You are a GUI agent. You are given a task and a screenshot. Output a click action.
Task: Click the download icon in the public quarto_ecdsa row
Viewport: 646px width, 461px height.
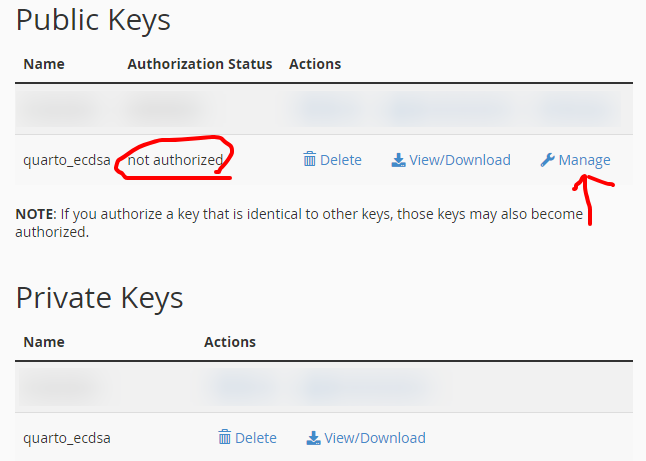pos(398,160)
